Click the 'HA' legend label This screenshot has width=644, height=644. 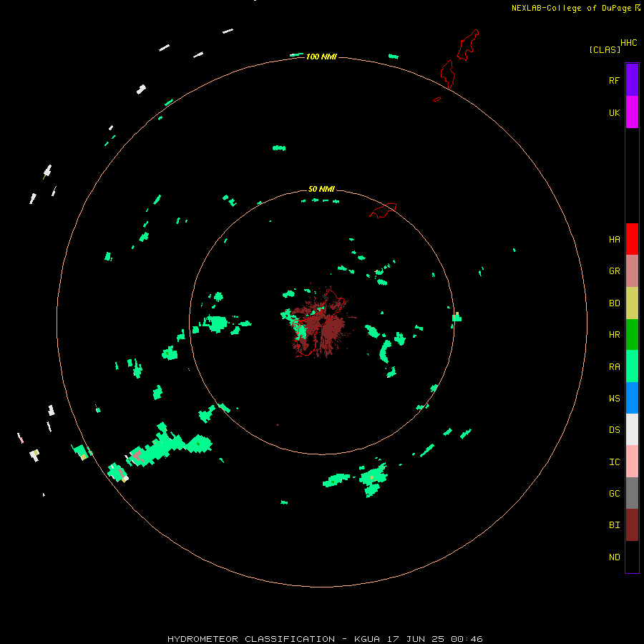point(614,240)
